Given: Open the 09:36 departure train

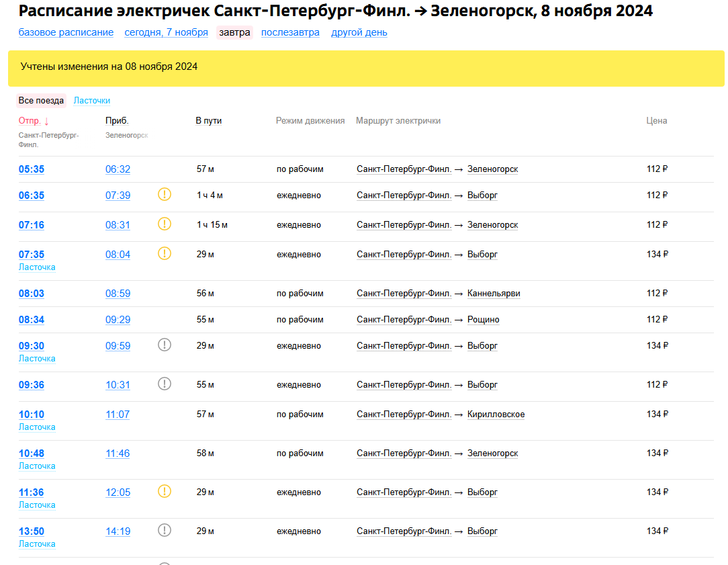Looking at the screenshot, I should coord(32,385).
